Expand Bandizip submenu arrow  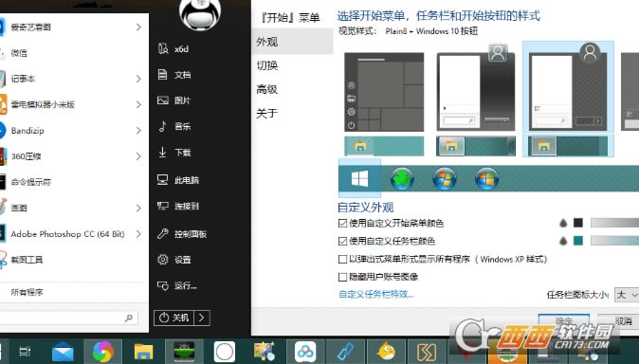pos(138,131)
